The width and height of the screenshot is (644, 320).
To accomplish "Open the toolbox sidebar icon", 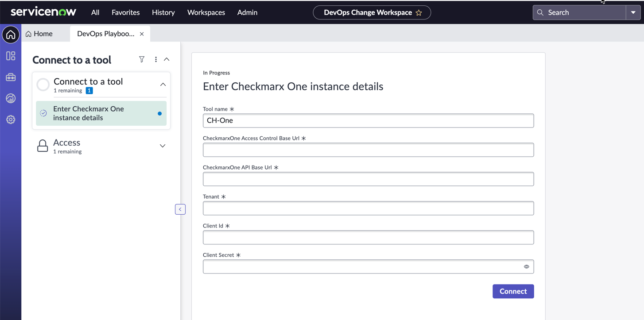I will [x=11, y=77].
